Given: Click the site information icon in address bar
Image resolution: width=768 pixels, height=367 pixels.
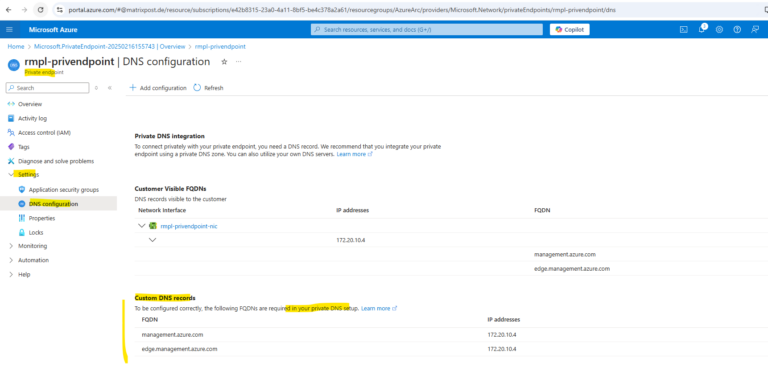Looking at the screenshot, I should tap(60, 10).
